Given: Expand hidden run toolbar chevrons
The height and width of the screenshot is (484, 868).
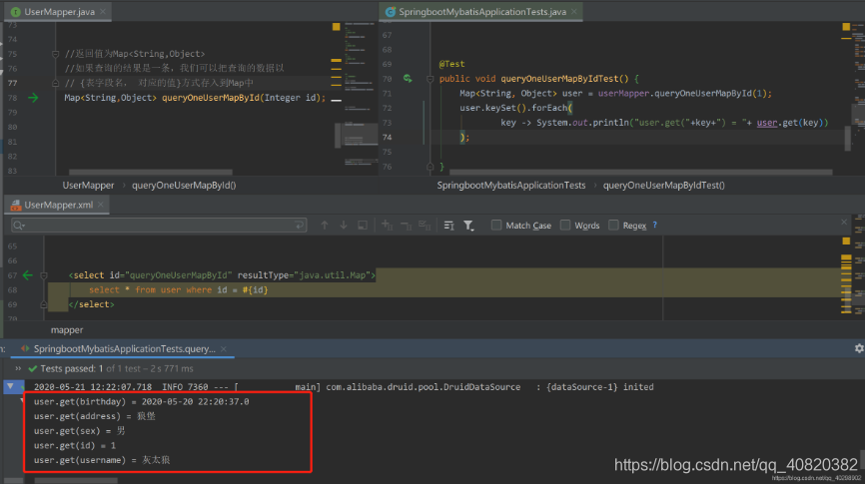Looking at the screenshot, I should (x=18, y=368).
